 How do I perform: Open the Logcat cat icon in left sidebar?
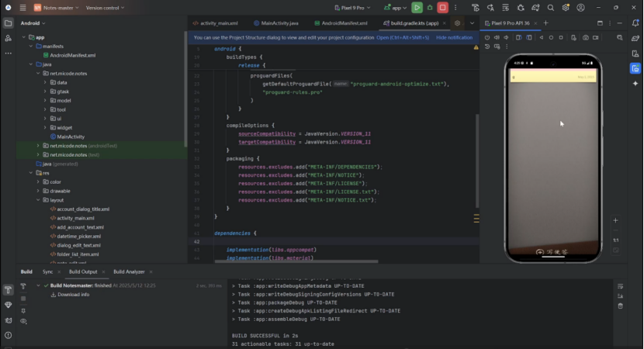pos(9,320)
